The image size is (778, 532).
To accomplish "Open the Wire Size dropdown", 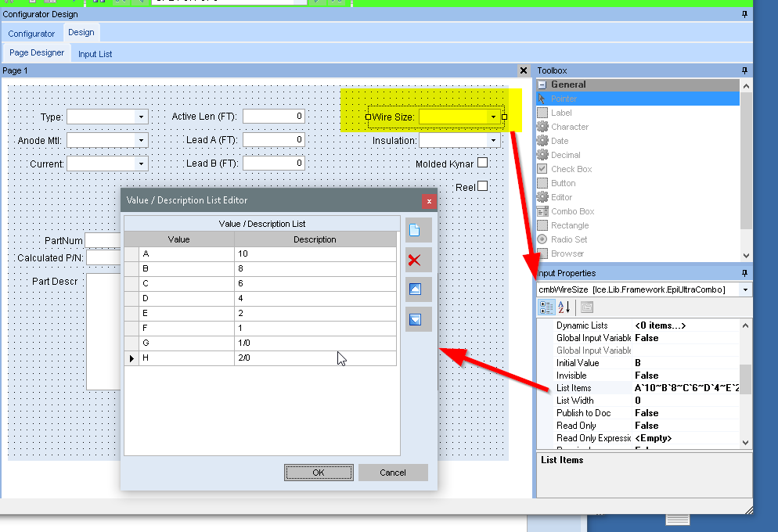I will coord(493,117).
